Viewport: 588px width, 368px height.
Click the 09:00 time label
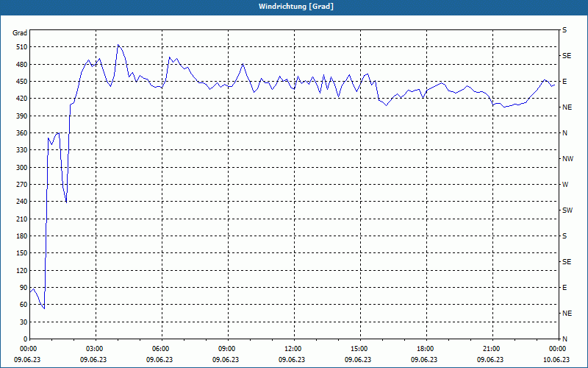click(226, 349)
